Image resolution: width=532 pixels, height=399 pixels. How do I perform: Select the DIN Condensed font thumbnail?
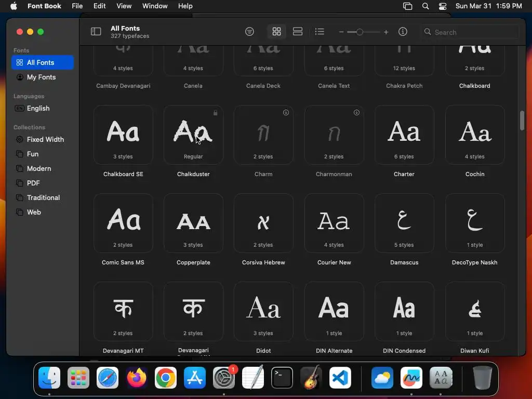tap(404, 311)
